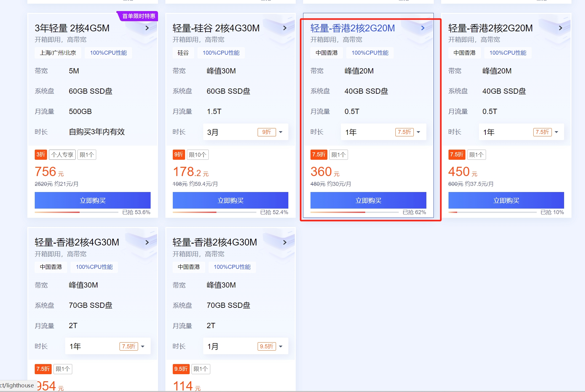Open the 3月 duration dropdown on 硅谷 card
Screen dimensions: 585x392
click(x=245, y=132)
